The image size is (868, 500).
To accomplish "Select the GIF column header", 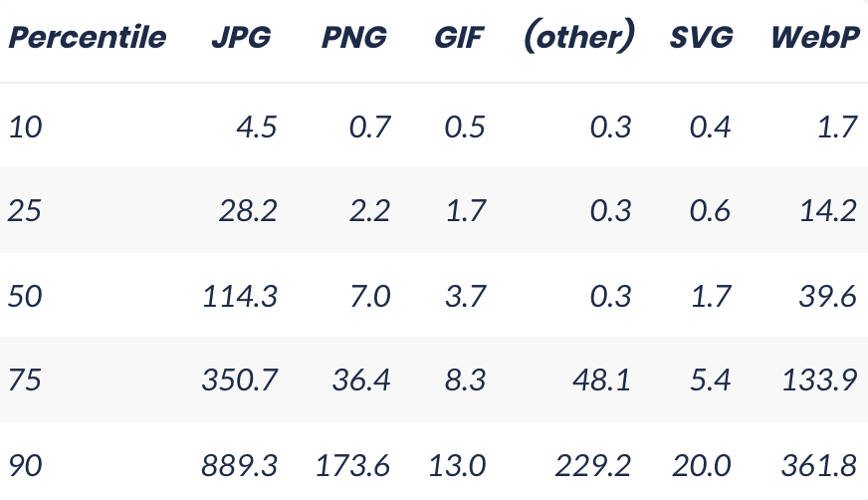I will point(459,37).
